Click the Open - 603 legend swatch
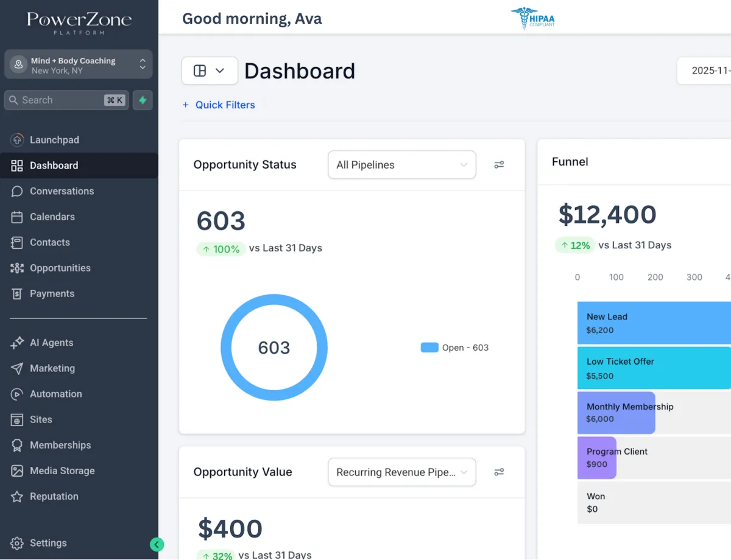 429,348
